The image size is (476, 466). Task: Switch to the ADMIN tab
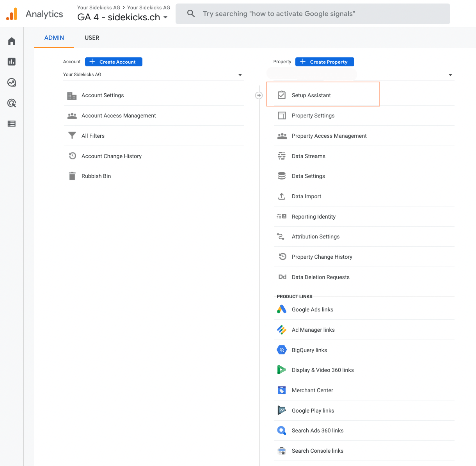coord(54,38)
